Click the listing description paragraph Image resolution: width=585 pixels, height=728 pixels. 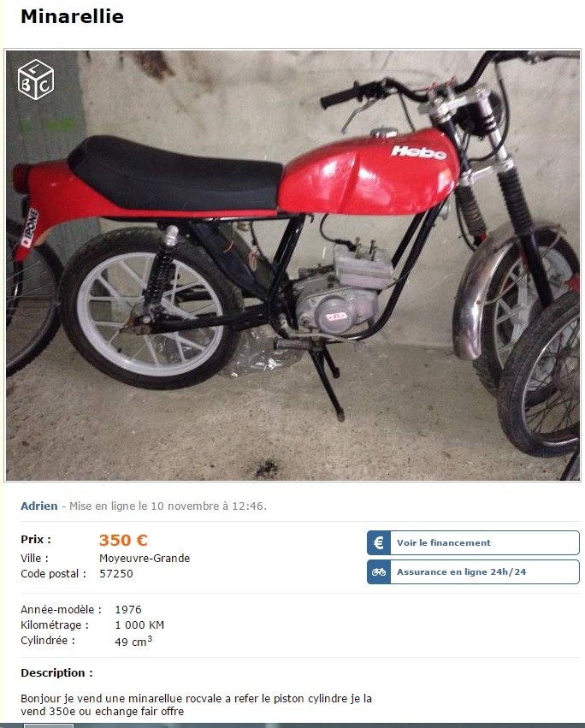196,705
